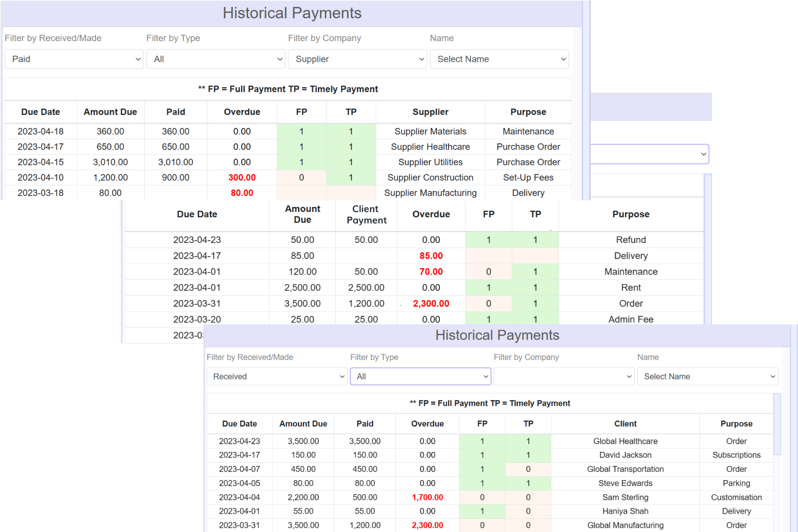
Task: Expand the bottom Filter by Type dropdown
Action: coord(420,376)
